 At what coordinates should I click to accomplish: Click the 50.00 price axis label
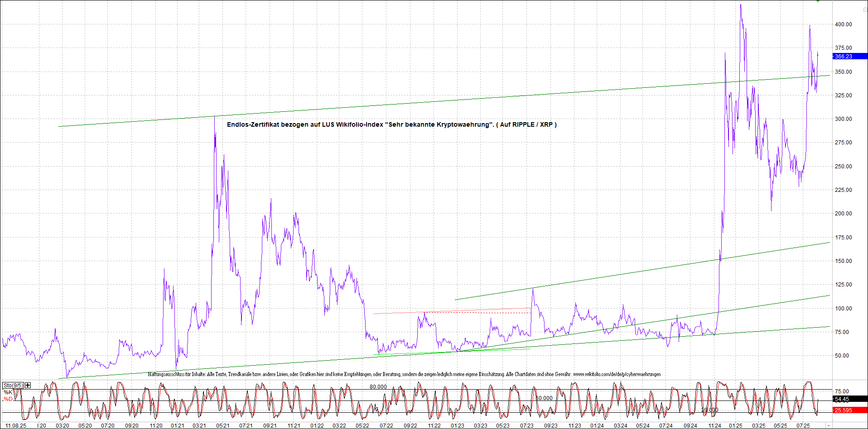[842, 356]
